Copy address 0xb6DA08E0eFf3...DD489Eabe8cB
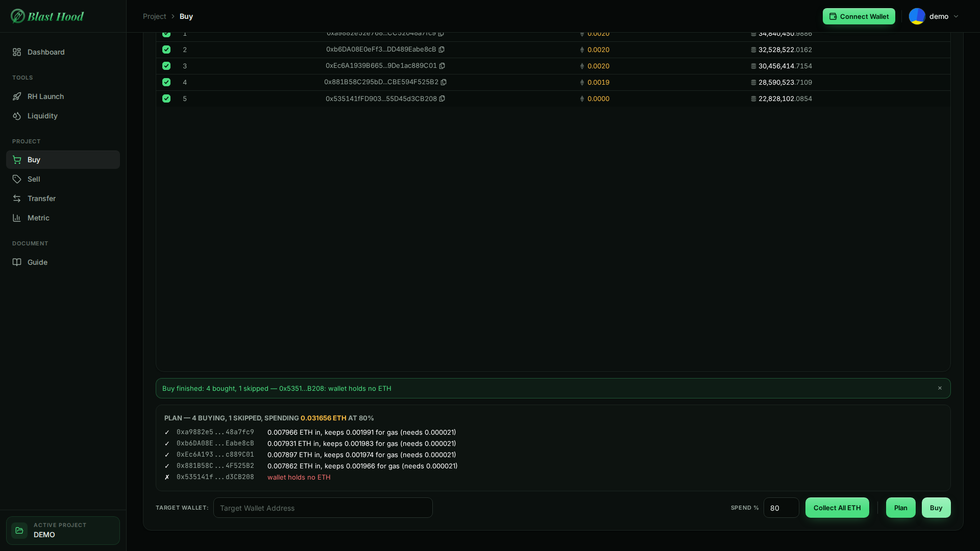Viewport: 980px width, 551px height. [x=442, y=49]
